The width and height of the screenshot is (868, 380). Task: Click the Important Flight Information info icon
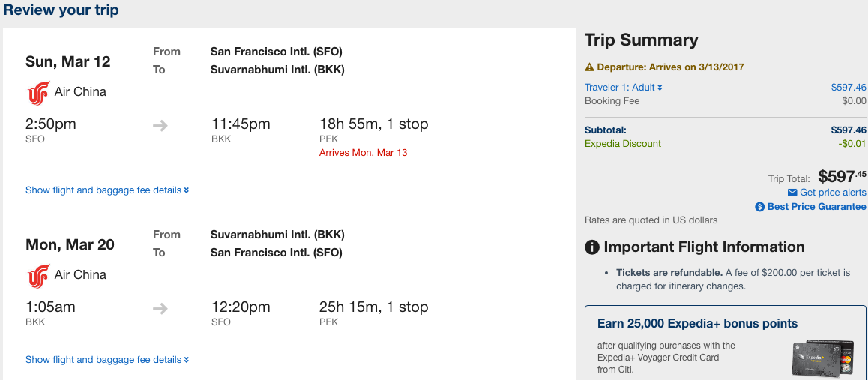tap(592, 247)
